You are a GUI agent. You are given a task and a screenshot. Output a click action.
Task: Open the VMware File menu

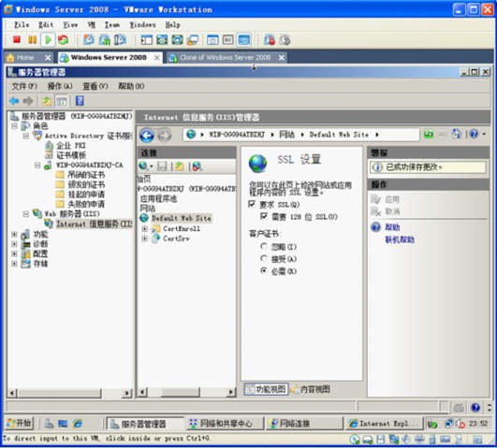coord(22,24)
